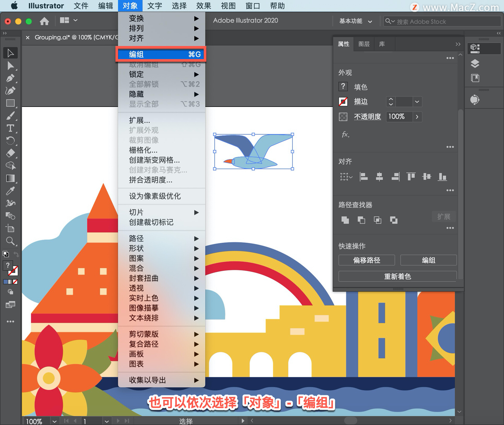The image size is (504, 425).
Task: Open stroke weight dropdown arrow
Action: (x=417, y=102)
